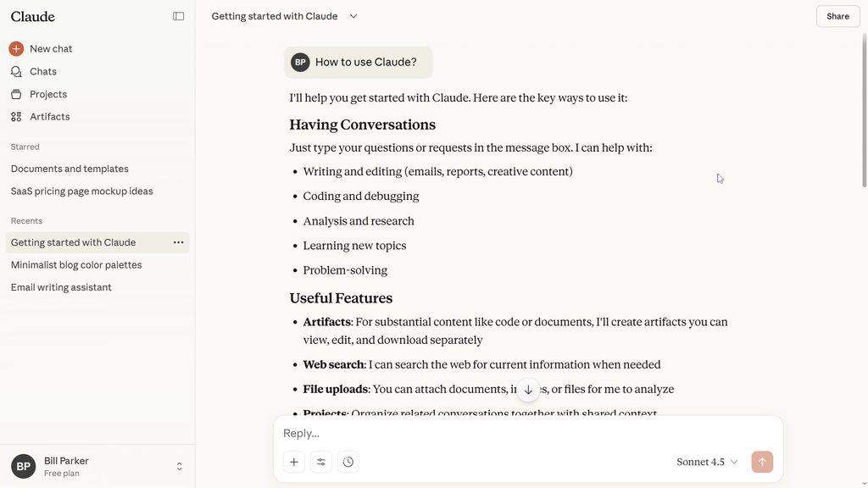
Task: Open the Sonnet 4.5 model selector
Action: coord(707,462)
